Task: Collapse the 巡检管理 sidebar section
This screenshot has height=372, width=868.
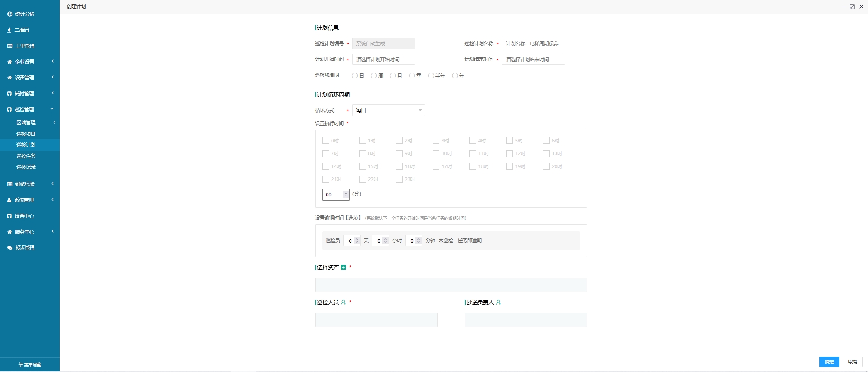Action: [x=30, y=109]
